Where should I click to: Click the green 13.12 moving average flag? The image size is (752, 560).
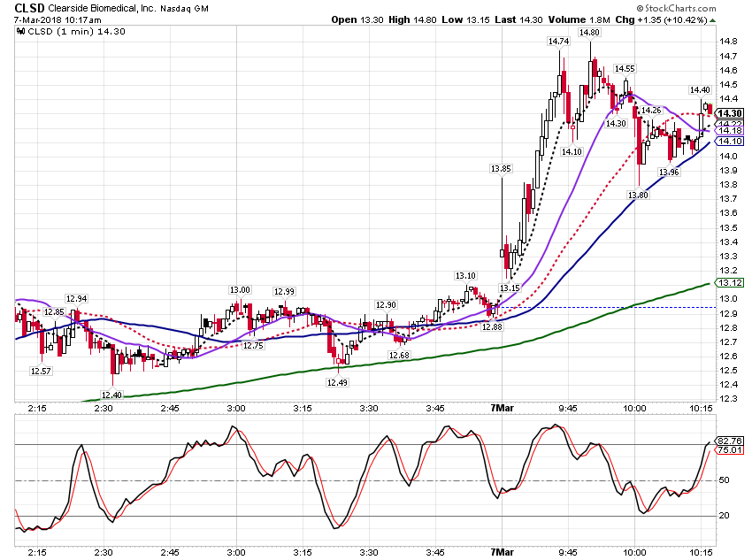pyautogui.click(x=730, y=282)
